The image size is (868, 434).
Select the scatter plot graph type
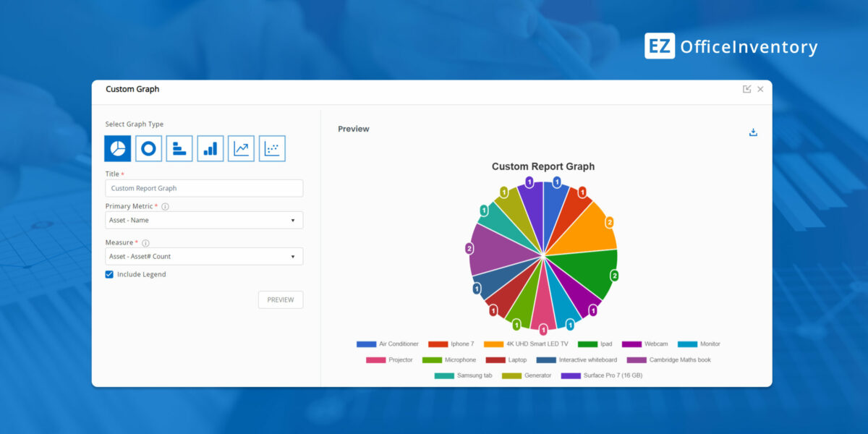click(272, 148)
